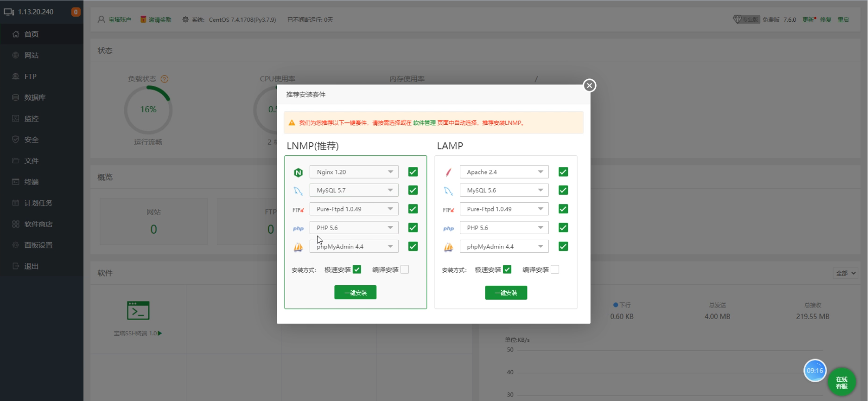Open the MySQL 5.7 version dropdown

pyautogui.click(x=354, y=190)
